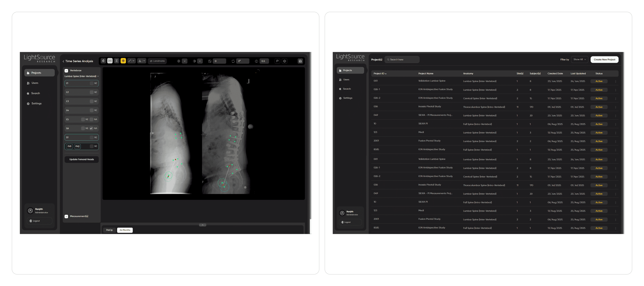Expand Lumbar Spine (Inter-Vertebral) dropdown

pyautogui.click(x=98, y=76)
